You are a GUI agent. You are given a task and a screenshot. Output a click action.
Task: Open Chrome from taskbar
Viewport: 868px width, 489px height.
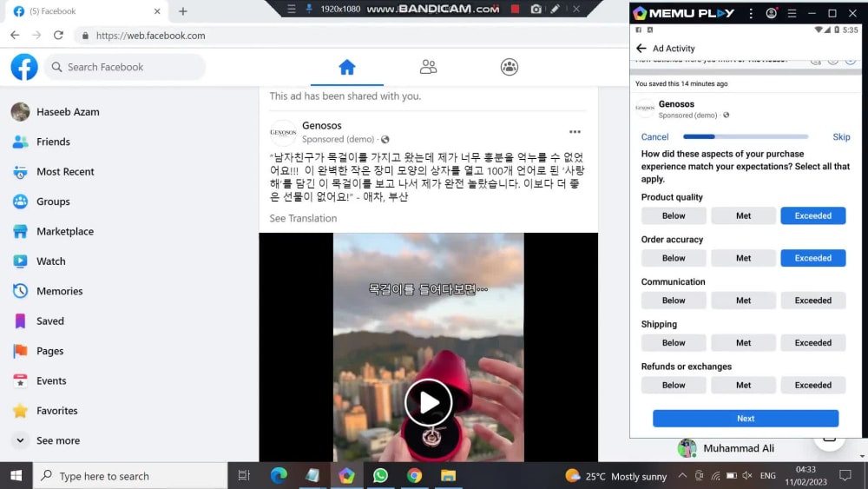[x=414, y=476]
